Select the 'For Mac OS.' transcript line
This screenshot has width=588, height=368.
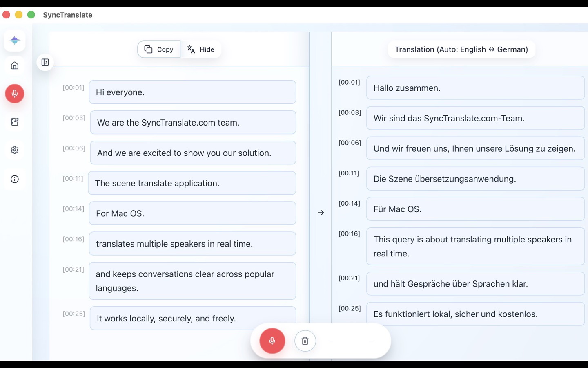192,213
